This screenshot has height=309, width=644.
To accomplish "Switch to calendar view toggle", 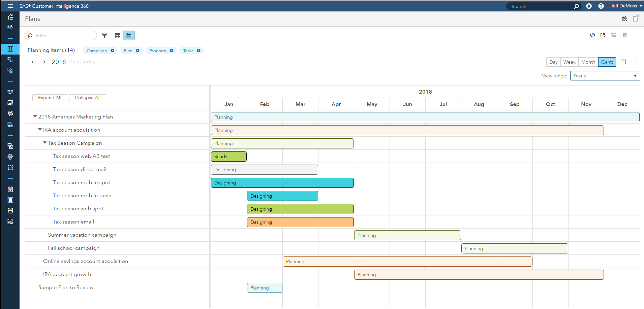I will click(x=129, y=35).
